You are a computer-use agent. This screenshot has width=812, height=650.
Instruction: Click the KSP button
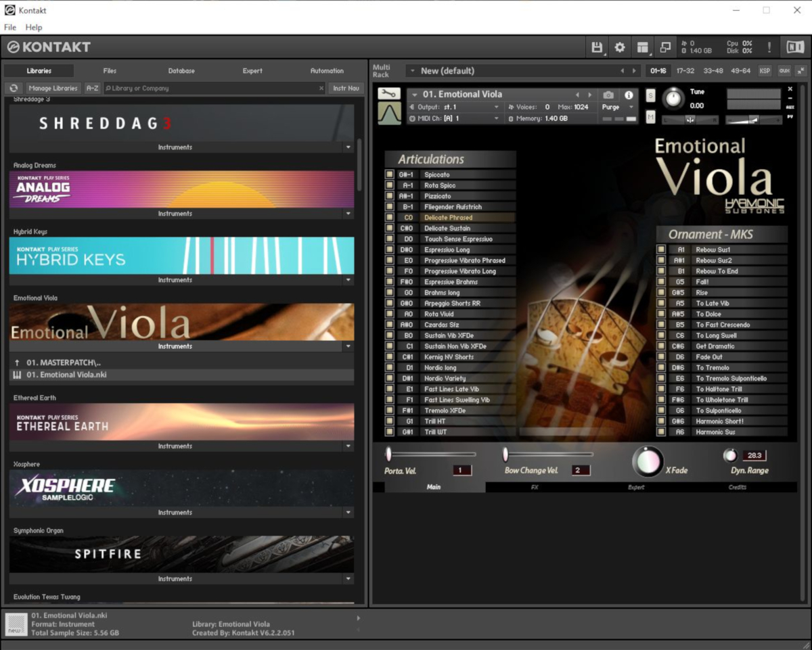point(765,71)
